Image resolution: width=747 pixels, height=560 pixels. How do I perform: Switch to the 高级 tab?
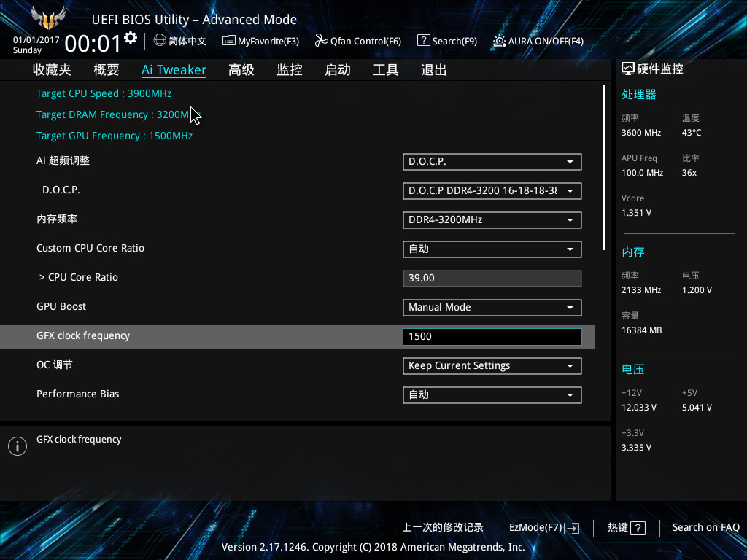(241, 69)
